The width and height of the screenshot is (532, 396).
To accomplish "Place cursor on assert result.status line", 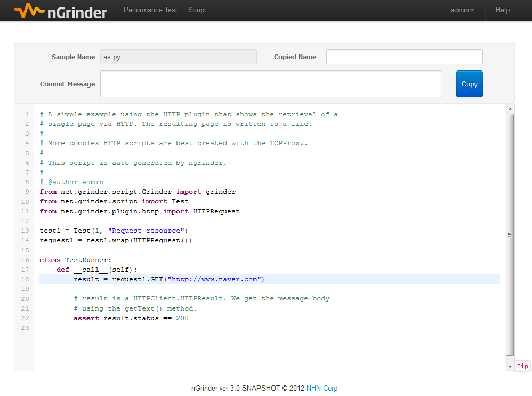I will 131,319.
